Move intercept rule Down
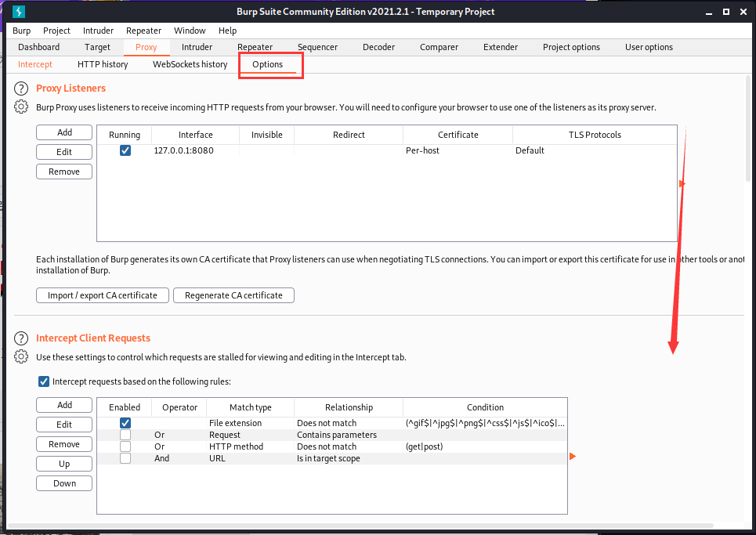The width and height of the screenshot is (756, 535). (64, 483)
